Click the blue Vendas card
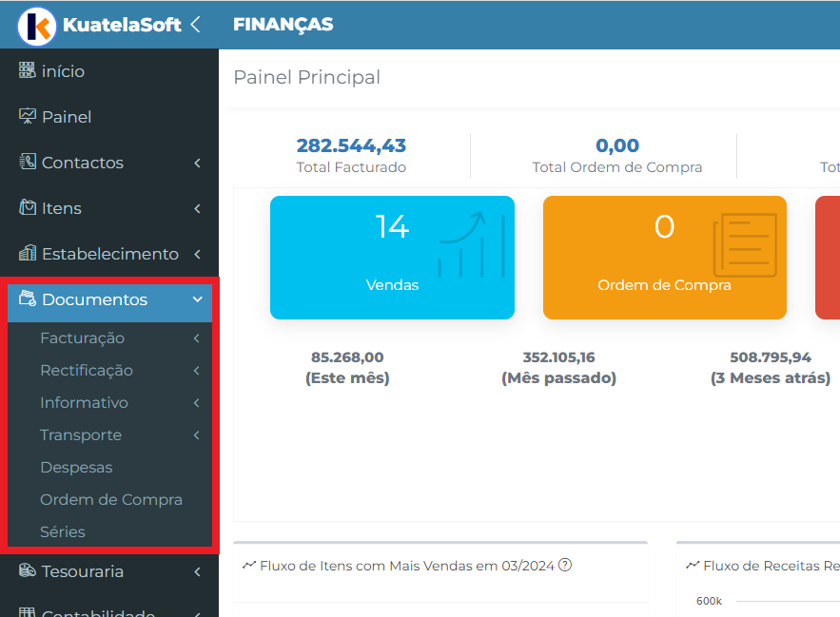 coord(392,258)
